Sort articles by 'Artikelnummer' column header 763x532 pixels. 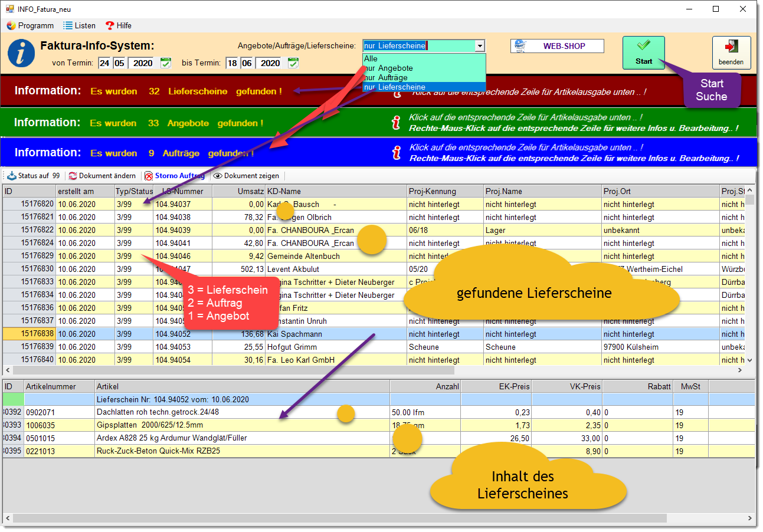[x=60, y=386]
